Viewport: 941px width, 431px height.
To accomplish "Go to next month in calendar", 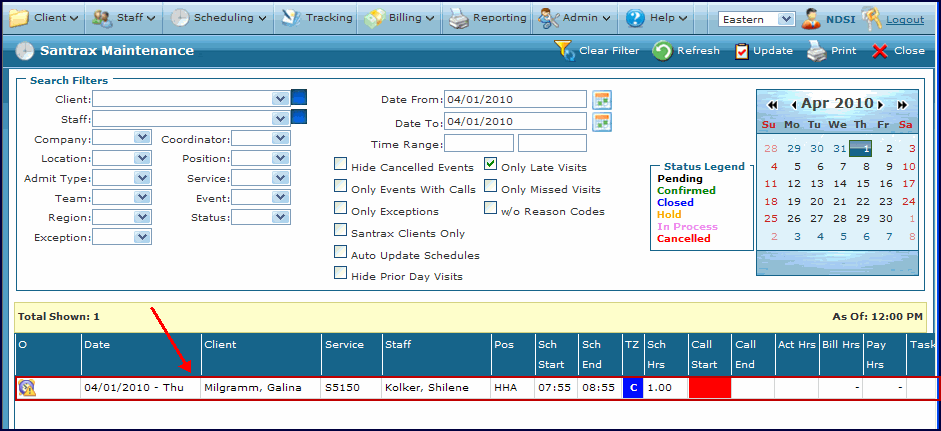I will 881,104.
